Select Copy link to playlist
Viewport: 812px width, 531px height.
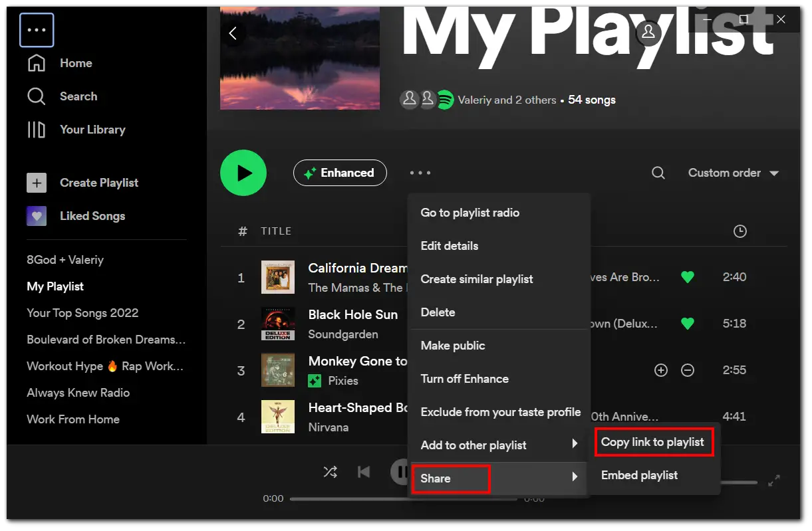[x=652, y=442]
